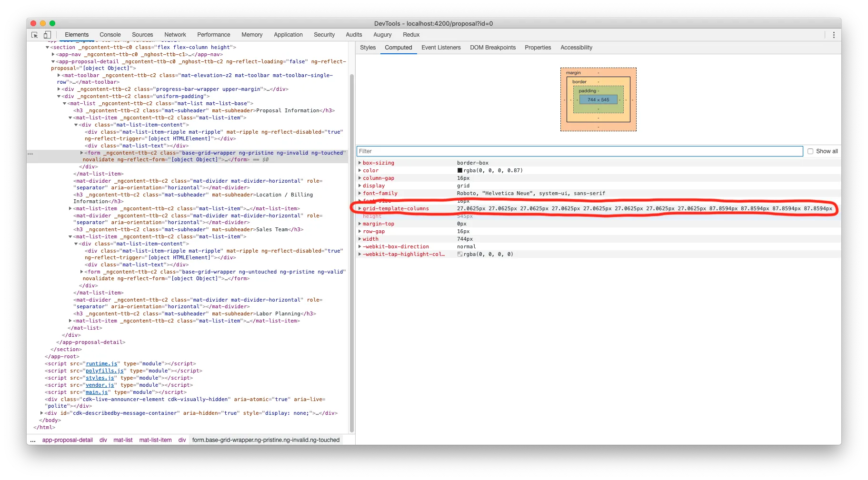
Task: Select the closing app-root tag line
Action: tap(62, 357)
